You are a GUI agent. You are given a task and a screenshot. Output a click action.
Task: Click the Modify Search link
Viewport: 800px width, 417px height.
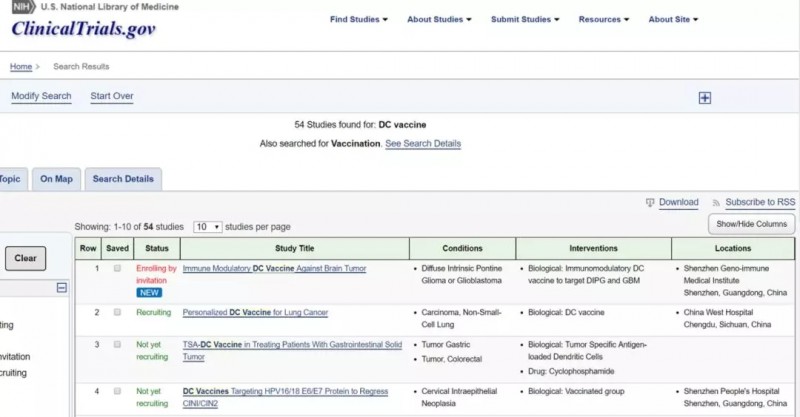click(x=41, y=96)
